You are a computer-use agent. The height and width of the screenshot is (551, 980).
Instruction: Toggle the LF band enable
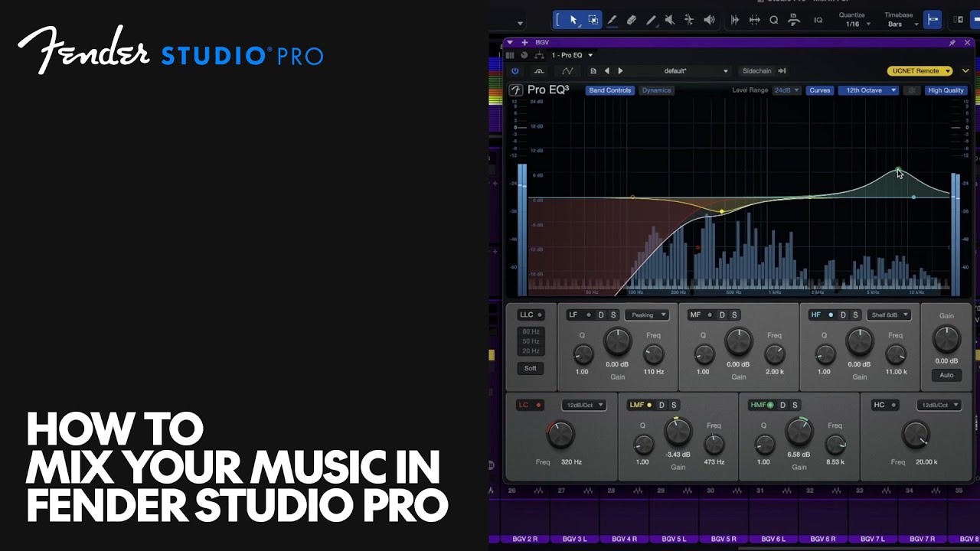click(x=589, y=315)
